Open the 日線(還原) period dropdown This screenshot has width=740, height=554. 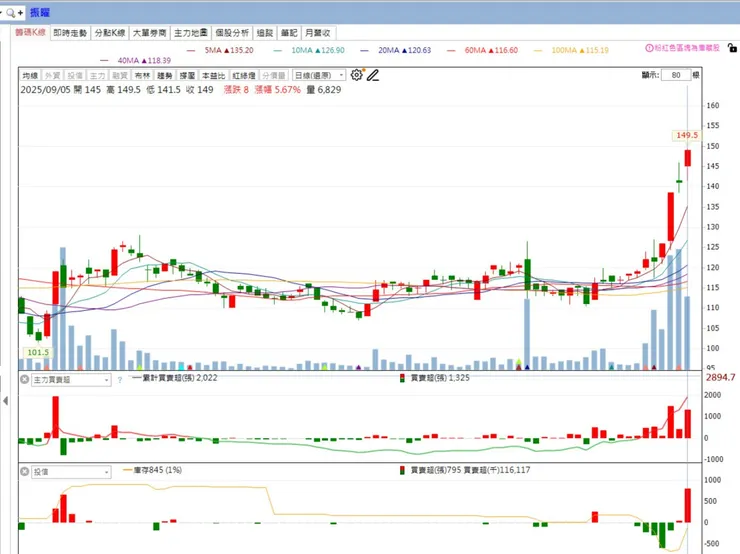click(319, 76)
